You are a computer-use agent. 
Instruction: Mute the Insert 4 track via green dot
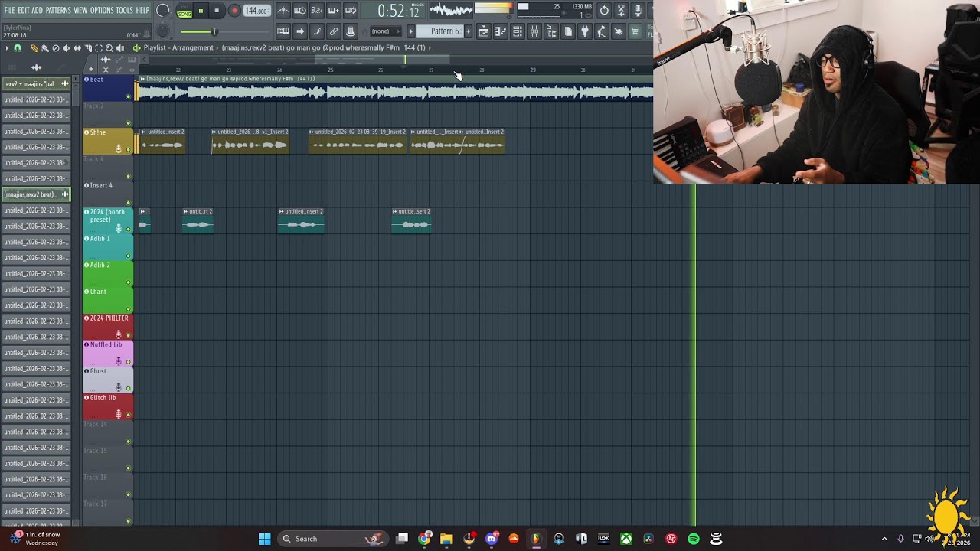(x=129, y=203)
